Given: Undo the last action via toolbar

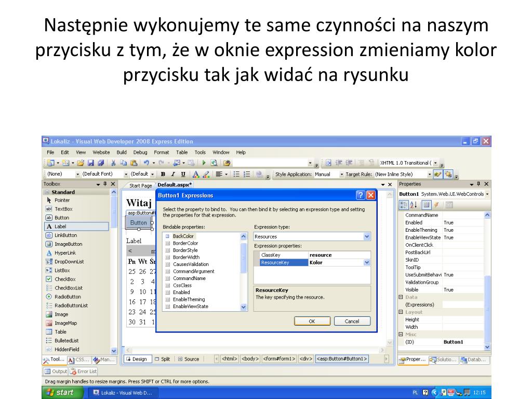Looking at the screenshot, I should 146,163.
